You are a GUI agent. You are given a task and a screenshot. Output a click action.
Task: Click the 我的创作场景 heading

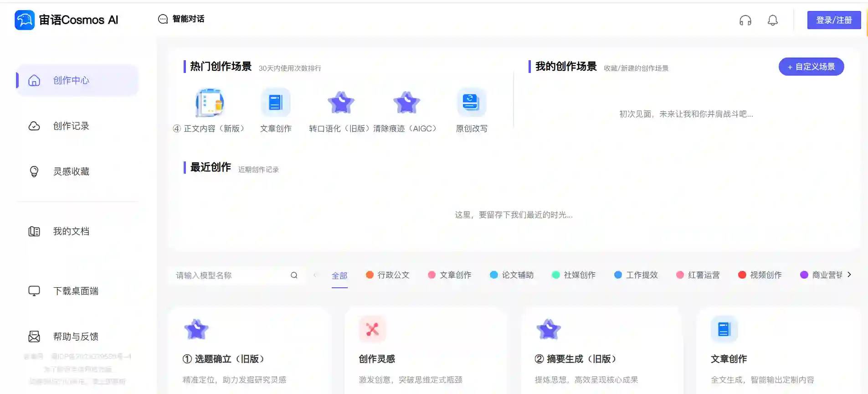click(x=566, y=67)
